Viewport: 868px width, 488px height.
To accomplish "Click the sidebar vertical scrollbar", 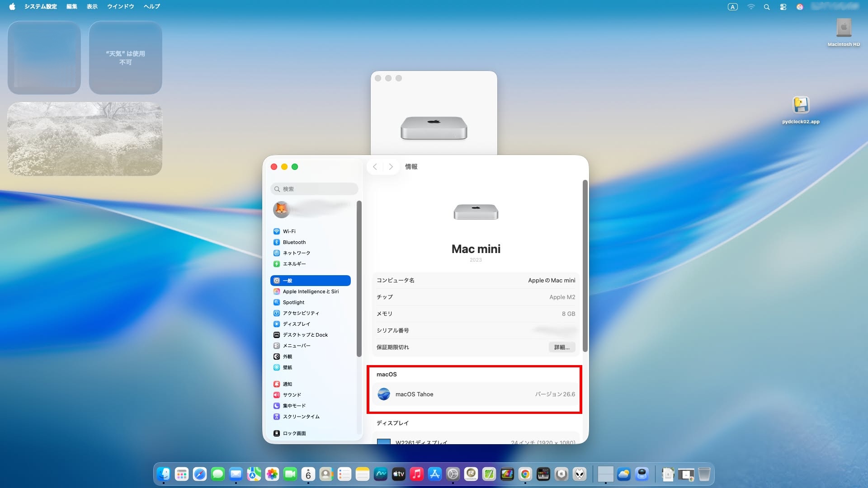I will coord(359,278).
